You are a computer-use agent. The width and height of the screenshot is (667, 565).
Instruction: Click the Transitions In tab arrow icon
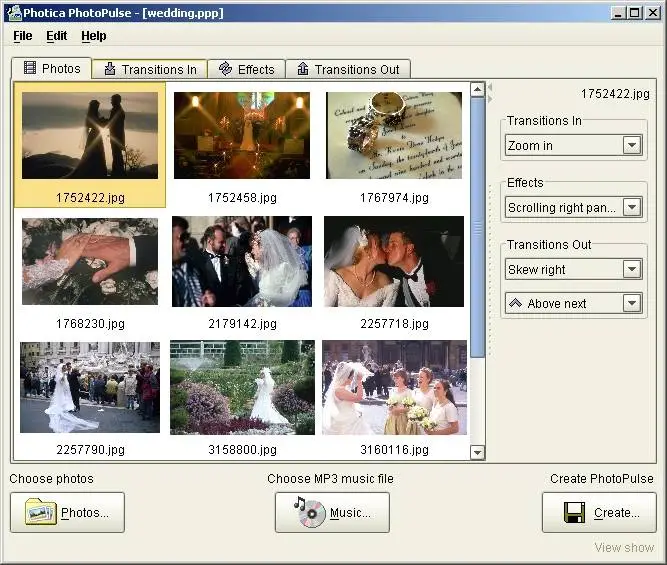(x=110, y=68)
